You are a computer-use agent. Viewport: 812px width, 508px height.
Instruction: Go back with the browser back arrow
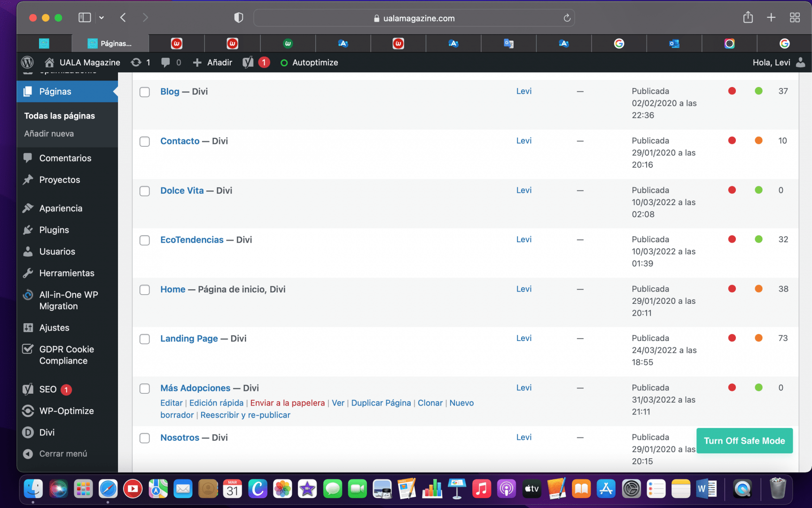coord(123,18)
